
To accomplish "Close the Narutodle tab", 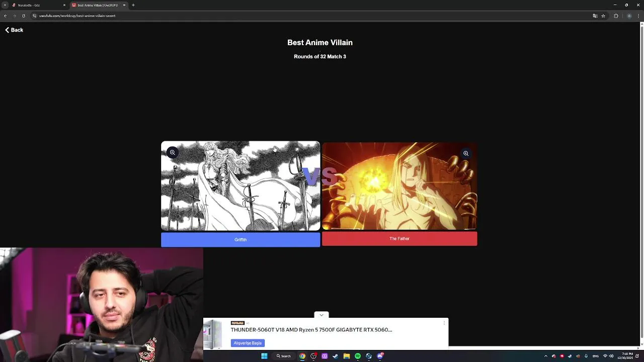I will 64,5.
